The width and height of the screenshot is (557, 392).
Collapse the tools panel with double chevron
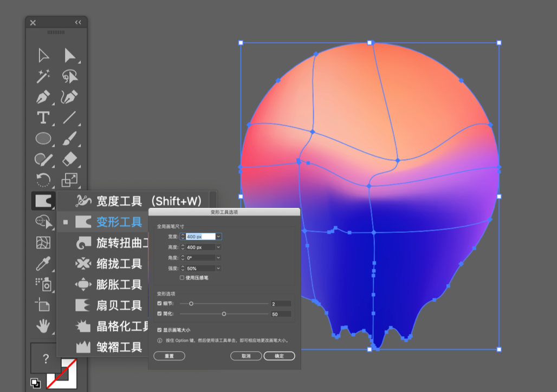click(78, 22)
